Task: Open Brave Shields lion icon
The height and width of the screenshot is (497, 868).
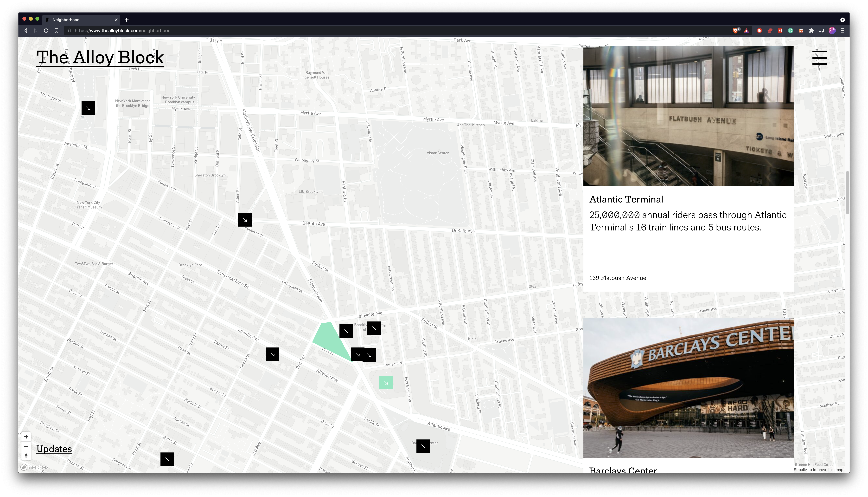Action: tap(736, 30)
